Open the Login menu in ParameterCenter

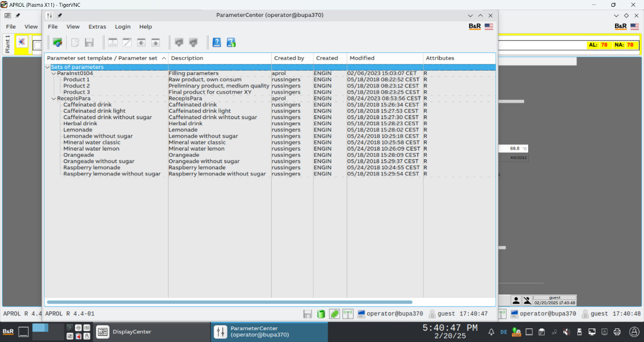coord(123,27)
